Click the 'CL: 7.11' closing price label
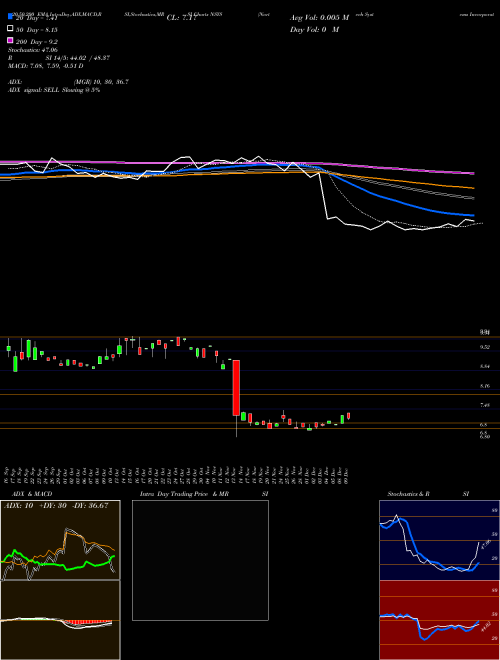Viewport: 500px width, 660px height. tap(181, 18)
